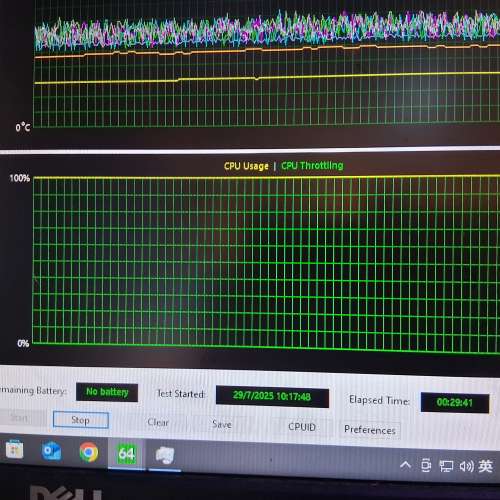
Task: Expand hidden system tray icons chevron
Action: click(405, 465)
